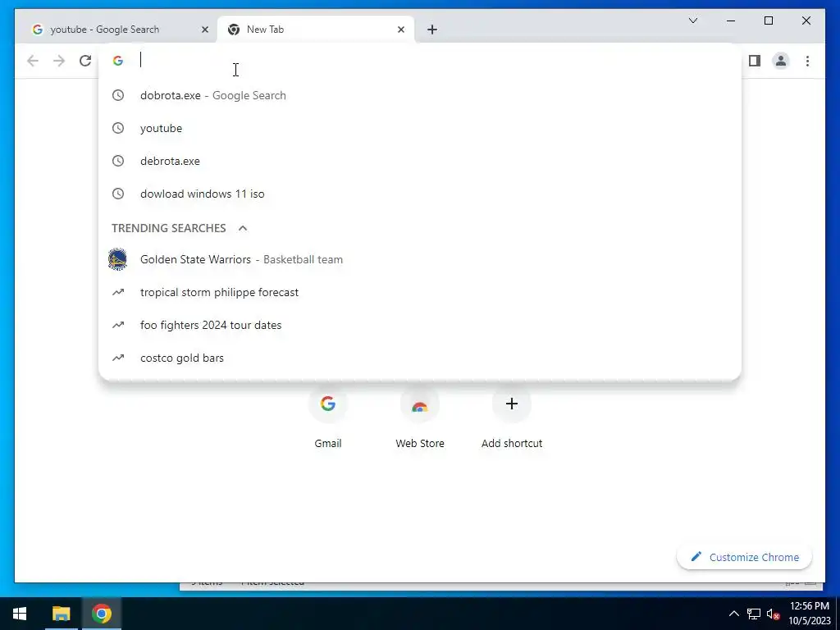
Task: Open the profile avatar icon
Action: tap(781, 61)
